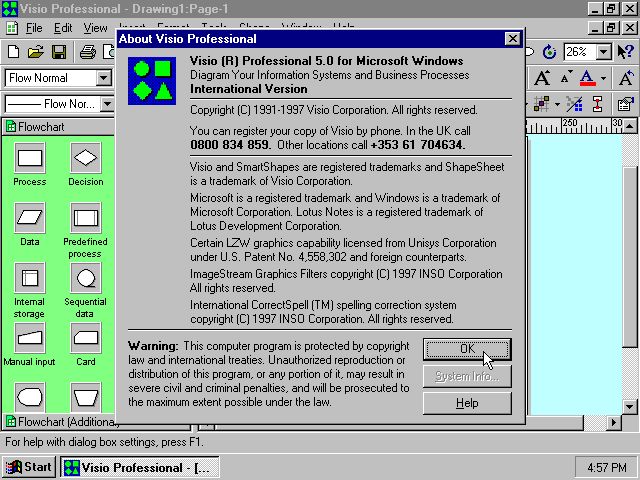
Task: Open the text color dropdown arrow
Action: 603,78
